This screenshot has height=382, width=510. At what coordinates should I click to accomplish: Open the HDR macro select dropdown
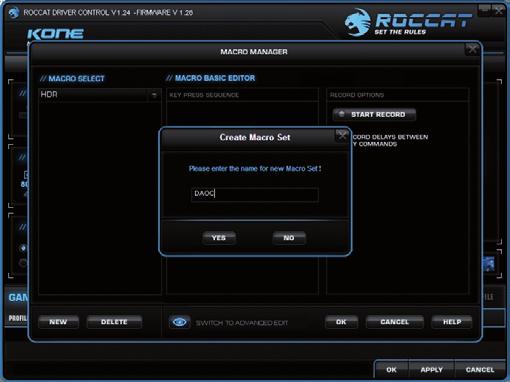click(154, 95)
